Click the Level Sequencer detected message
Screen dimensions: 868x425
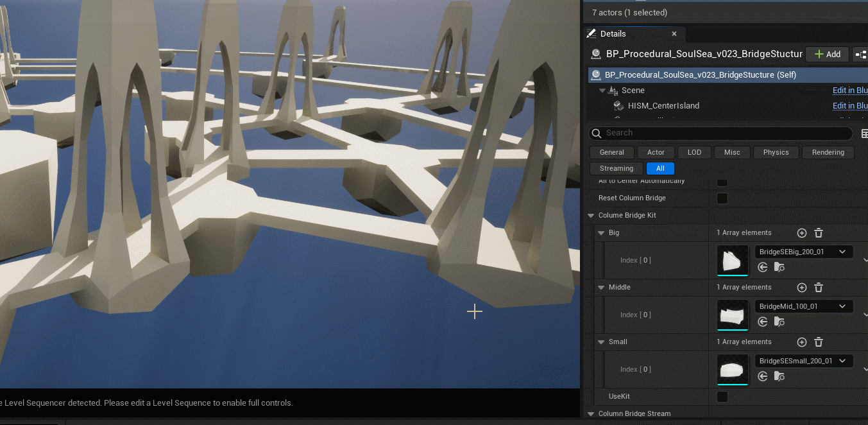147,403
